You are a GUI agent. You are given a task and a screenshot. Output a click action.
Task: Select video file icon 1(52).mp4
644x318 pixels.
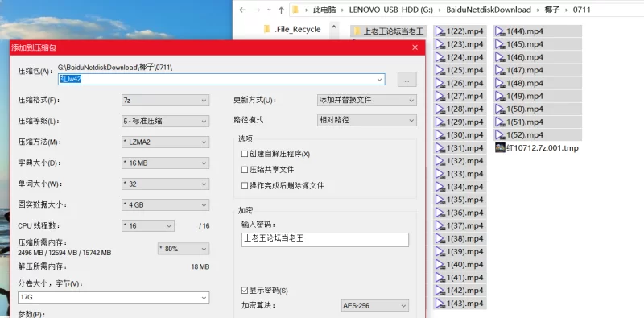500,134
